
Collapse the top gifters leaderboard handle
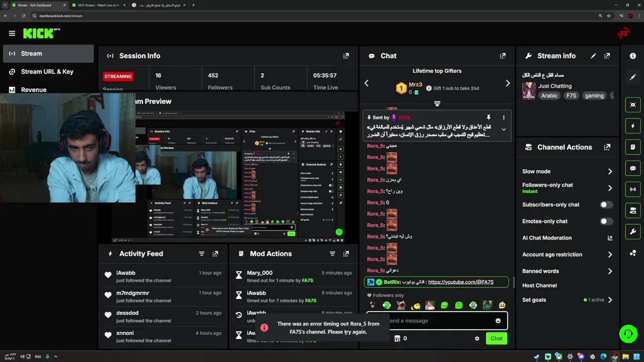[x=437, y=104]
